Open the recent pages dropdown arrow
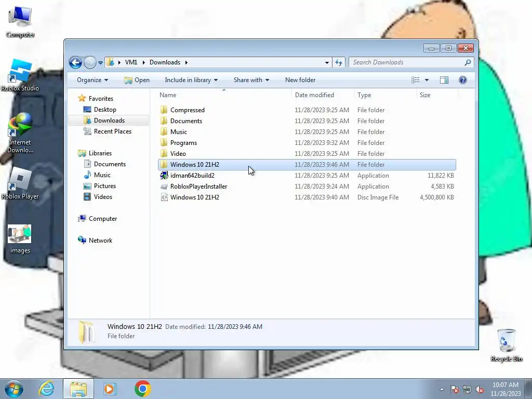 click(100, 63)
